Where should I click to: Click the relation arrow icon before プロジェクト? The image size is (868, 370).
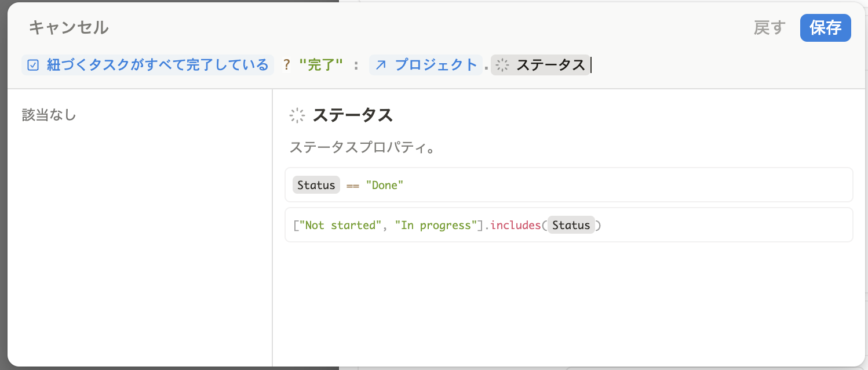(x=381, y=65)
